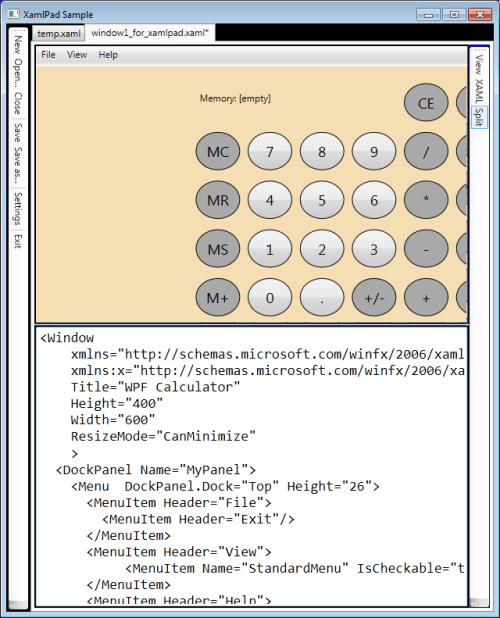The width and height of the screenshot is (500, 618).
Task: Switch to the temp.xaml tab
Action: [x=58, y=34]
